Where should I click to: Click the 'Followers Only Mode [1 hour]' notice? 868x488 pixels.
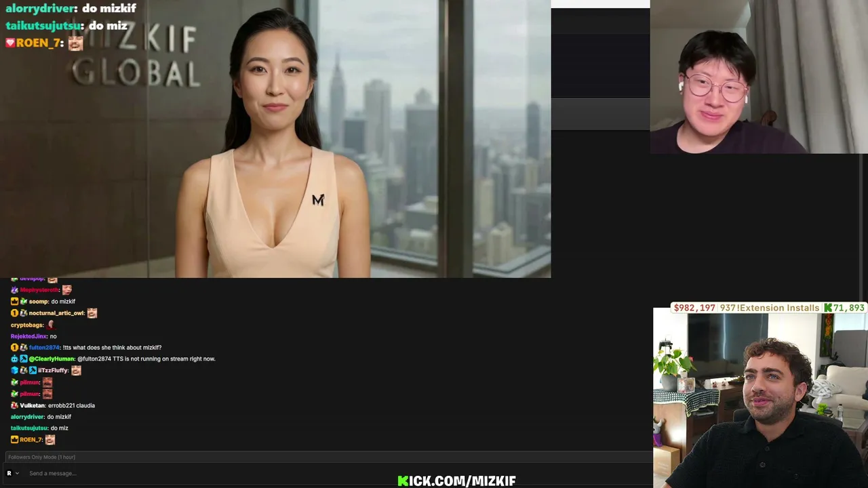click(41, 457)
